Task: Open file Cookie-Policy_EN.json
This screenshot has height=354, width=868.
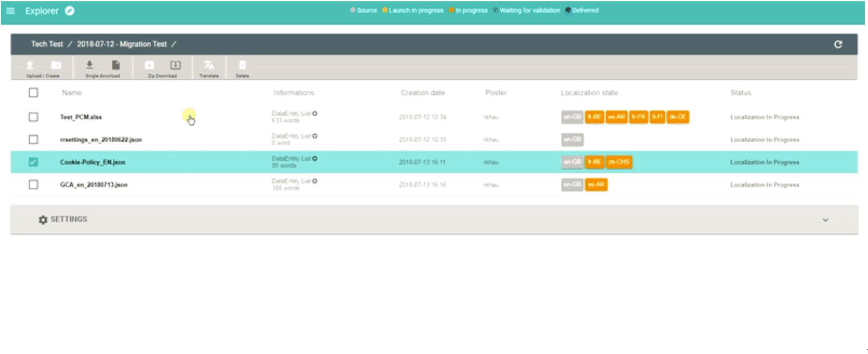Action: coord(93,162)
